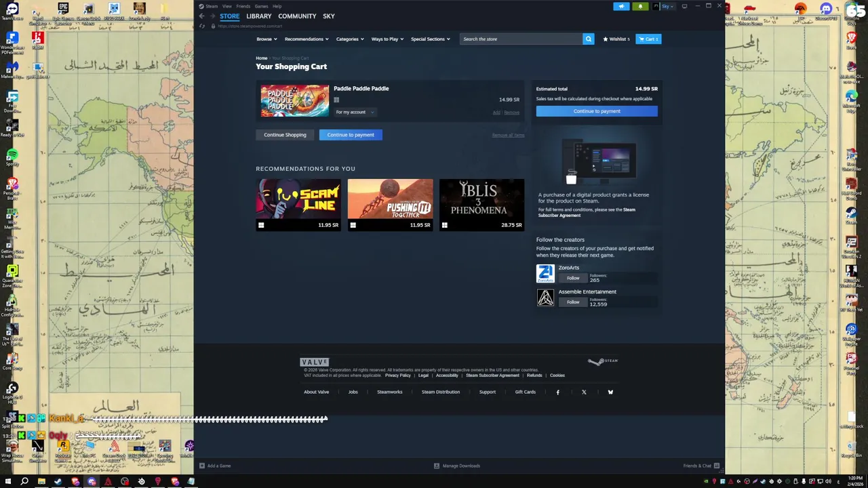Click the Assemble Entertainment creator logo

[545, 298]
